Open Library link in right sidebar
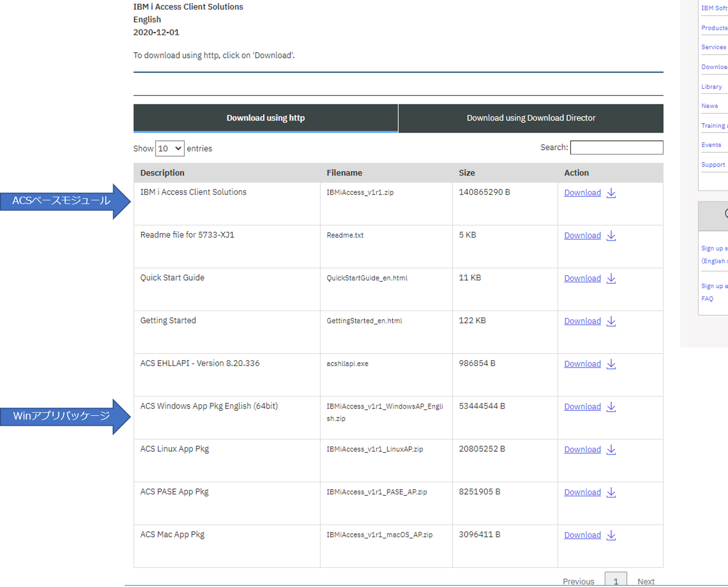Image resolution: width=728 pixels, height=587 pixels. (712, 87)
